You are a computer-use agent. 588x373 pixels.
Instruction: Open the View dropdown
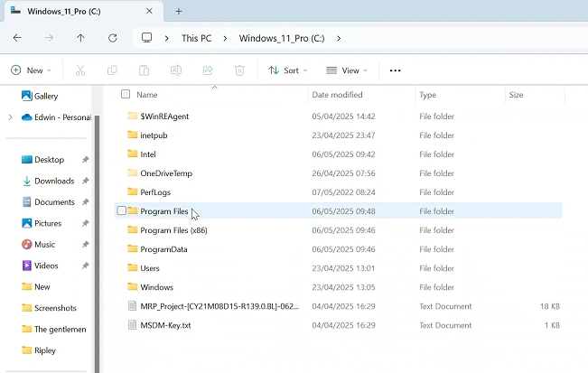coord(347,70)
